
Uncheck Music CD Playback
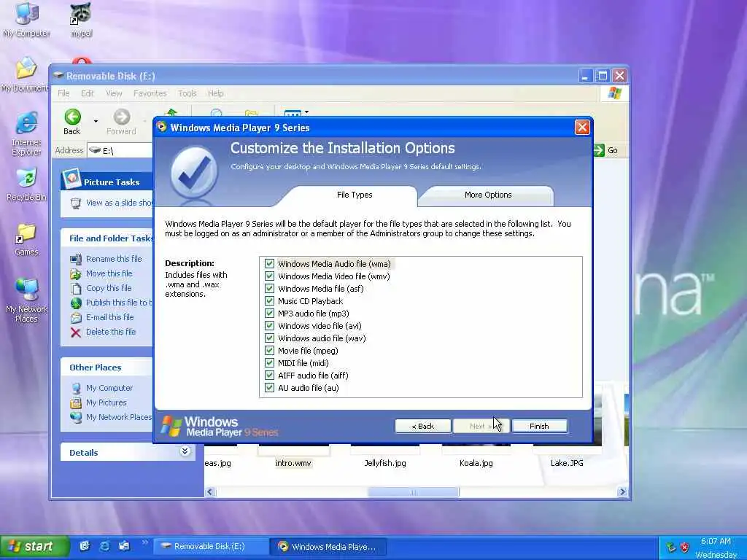tap(270, 301)
